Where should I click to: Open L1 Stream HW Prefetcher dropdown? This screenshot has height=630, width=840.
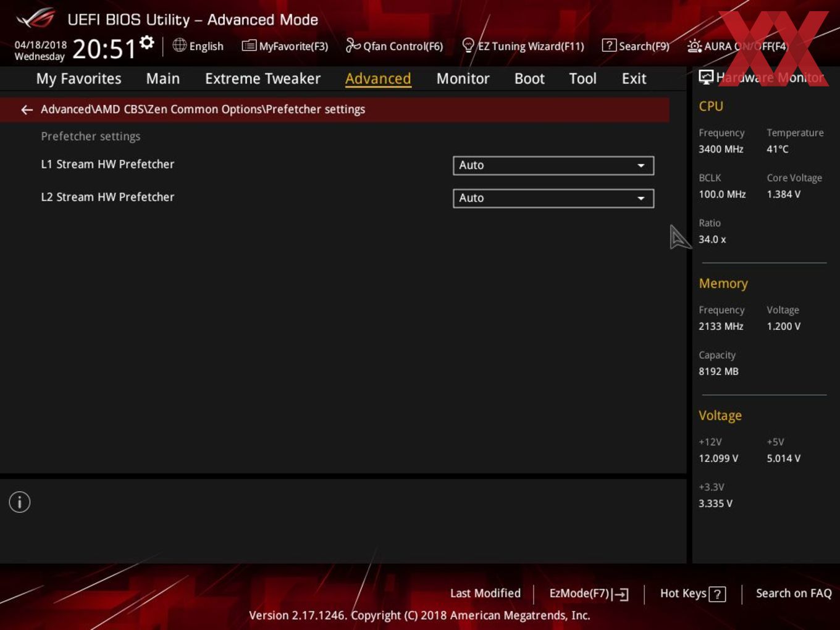(553, 166)
